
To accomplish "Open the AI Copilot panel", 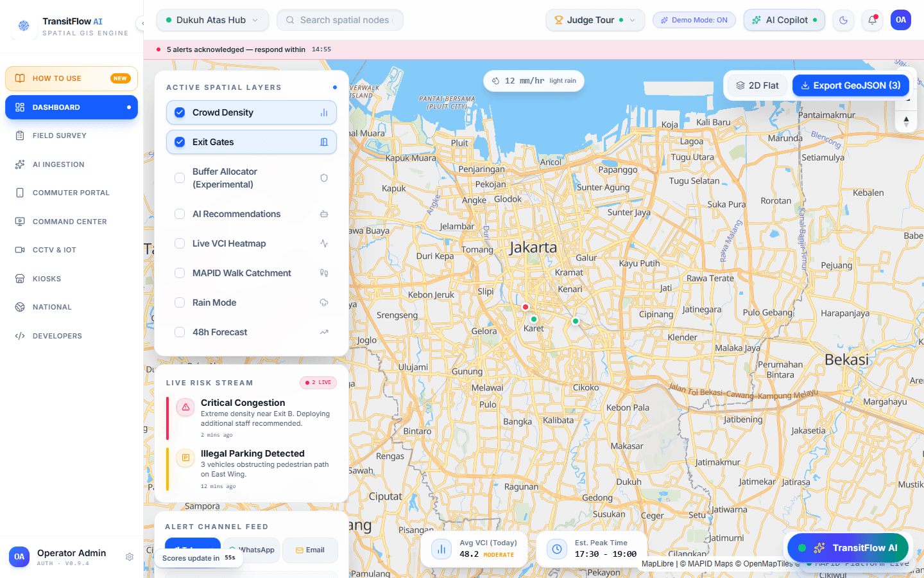I will 784,20.
